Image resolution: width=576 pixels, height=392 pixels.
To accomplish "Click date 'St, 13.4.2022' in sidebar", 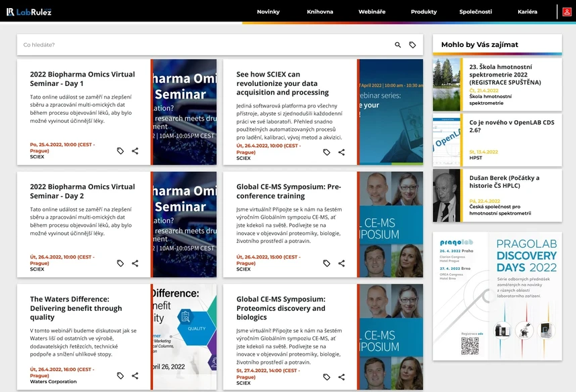I will 483,152.
